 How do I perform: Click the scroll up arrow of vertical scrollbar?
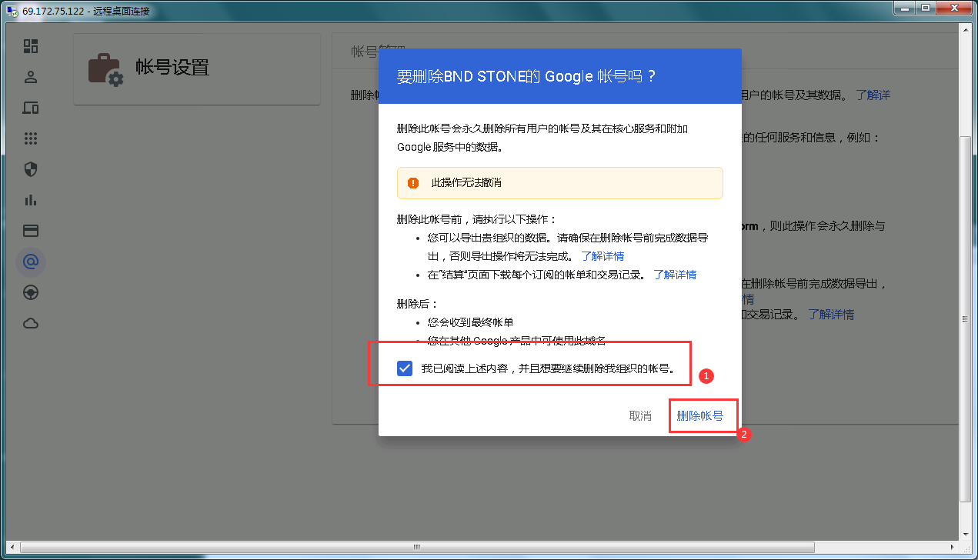965,29
